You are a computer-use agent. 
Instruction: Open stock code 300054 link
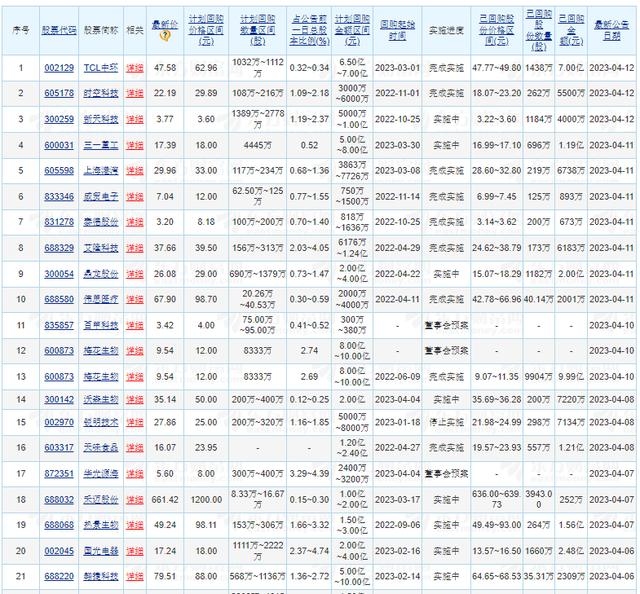click(x=59, y=274)
